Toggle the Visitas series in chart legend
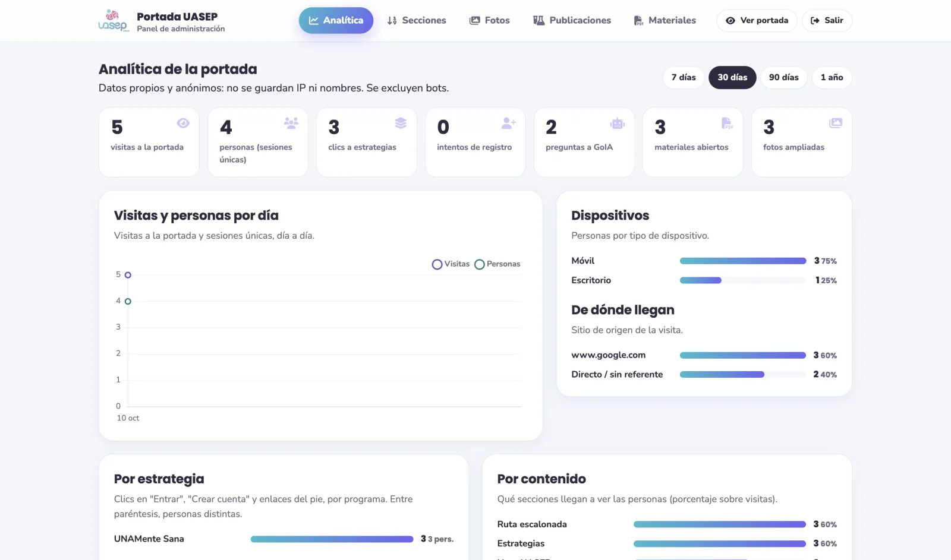The image size is (951, 560). click(x=451, y=264)
